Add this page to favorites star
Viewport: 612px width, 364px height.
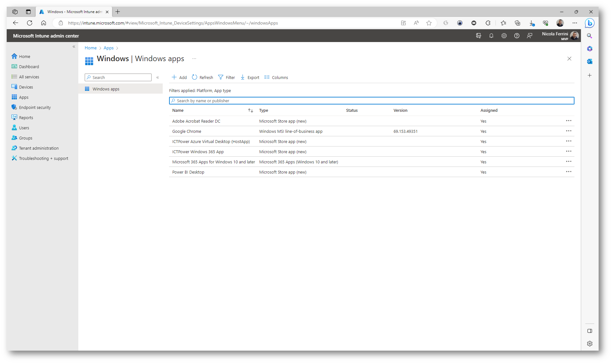point(429,23)
